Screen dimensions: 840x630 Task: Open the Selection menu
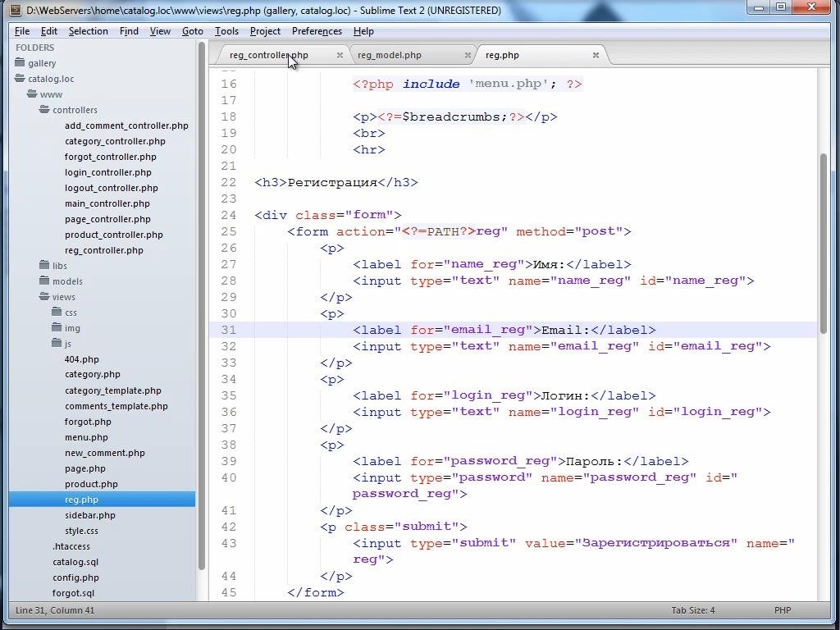tap(89, 31)
